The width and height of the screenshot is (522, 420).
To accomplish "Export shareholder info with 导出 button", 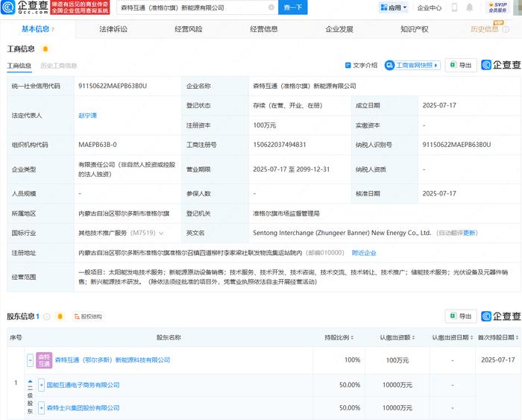I will pyautogui.click(x=461, y=316).
